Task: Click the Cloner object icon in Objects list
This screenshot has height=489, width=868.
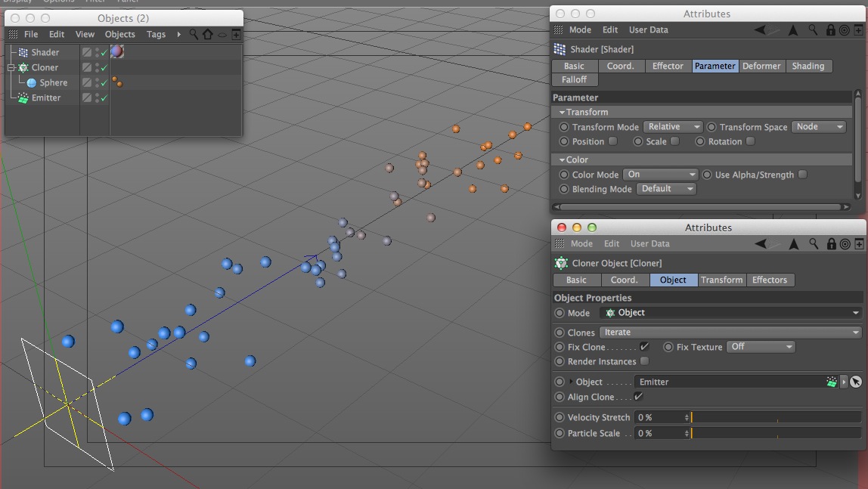Action: tap(23, 67)
